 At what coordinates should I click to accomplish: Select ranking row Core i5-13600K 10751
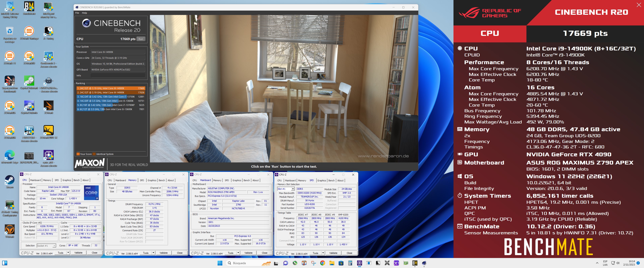point(111,101)
